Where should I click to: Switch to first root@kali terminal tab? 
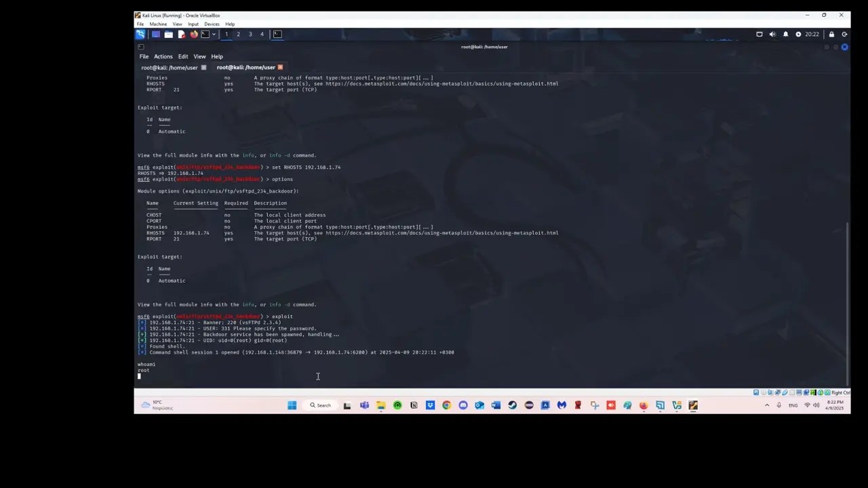tap(169, 67)
